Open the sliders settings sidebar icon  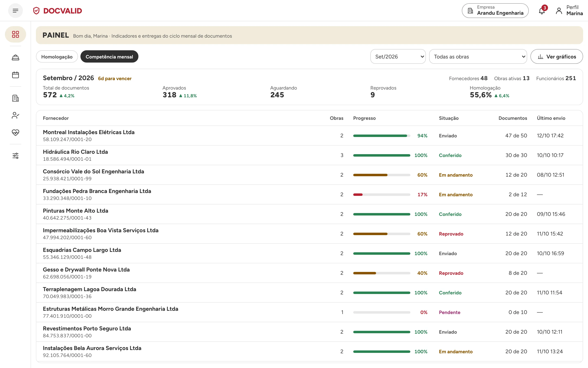(x=16, y=156)
